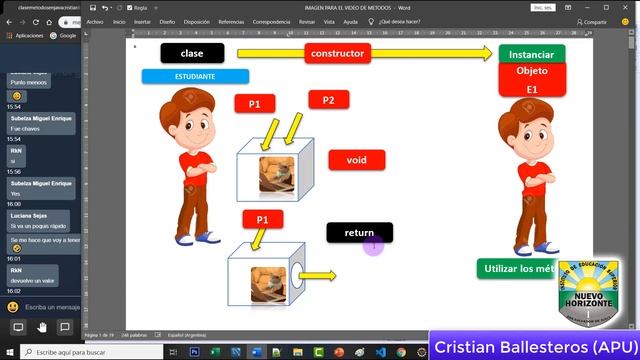Open Word from the taskbar
This screenshot has width=640, height=360.
256,352
